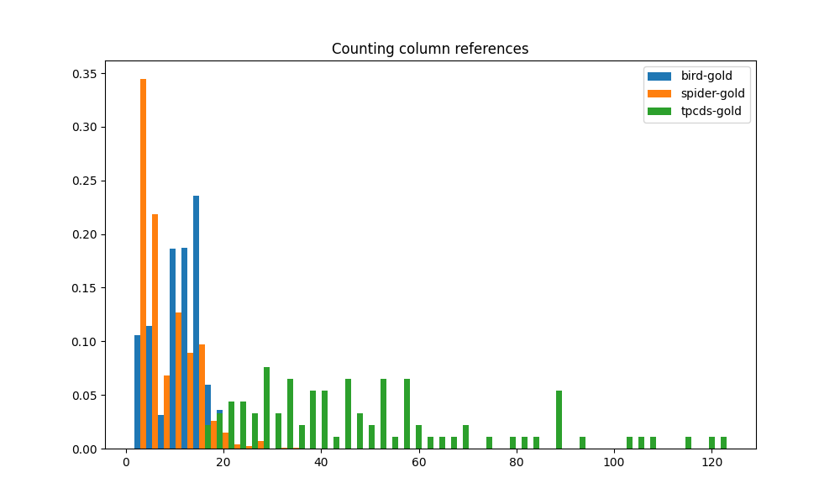Click y-axis tick label 0.30
The height and width of the screenshot is (504, 840).
click(85, 128)
